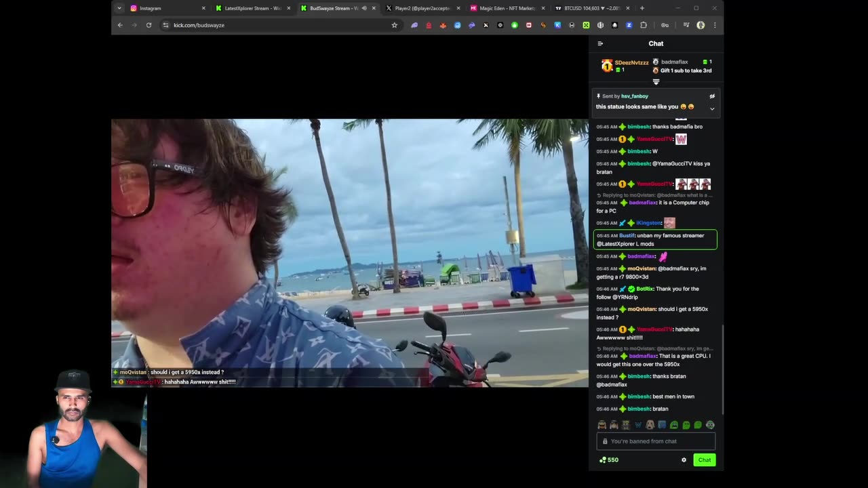Click the banned chat message input field
Viewport: 868px width, 488px height.
click(656, 441)
